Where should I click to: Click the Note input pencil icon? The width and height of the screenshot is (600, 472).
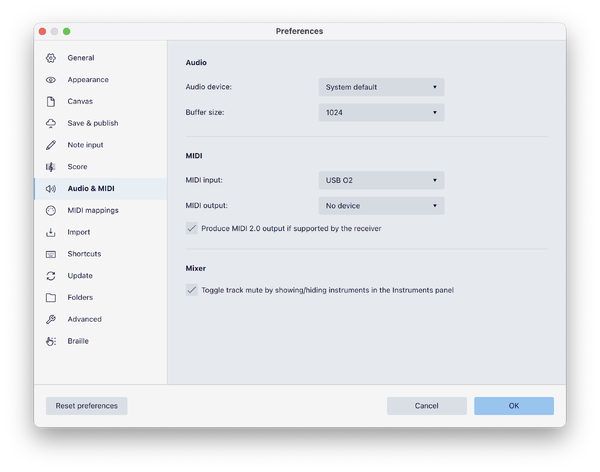pyautogui.click(x=51, y=145)
